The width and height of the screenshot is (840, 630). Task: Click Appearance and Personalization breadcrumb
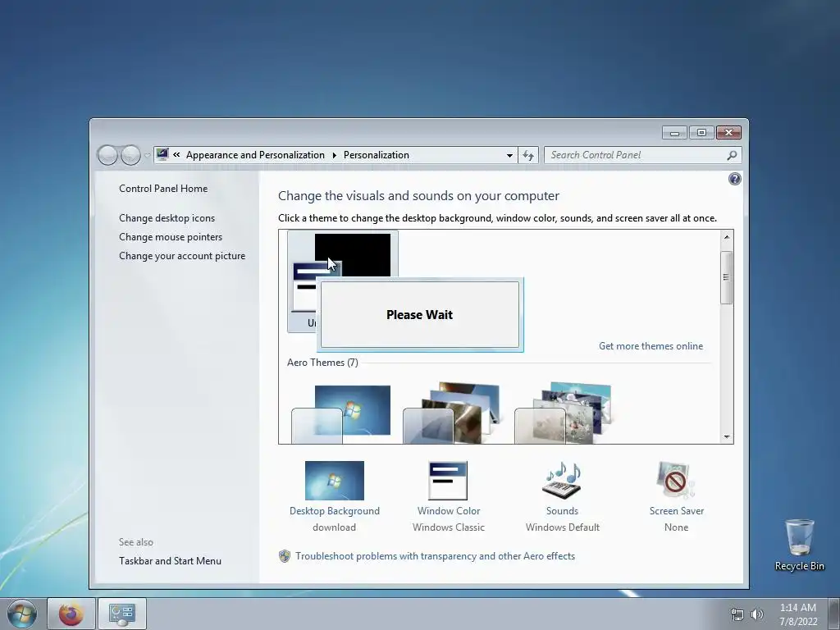tap(255, 155)
